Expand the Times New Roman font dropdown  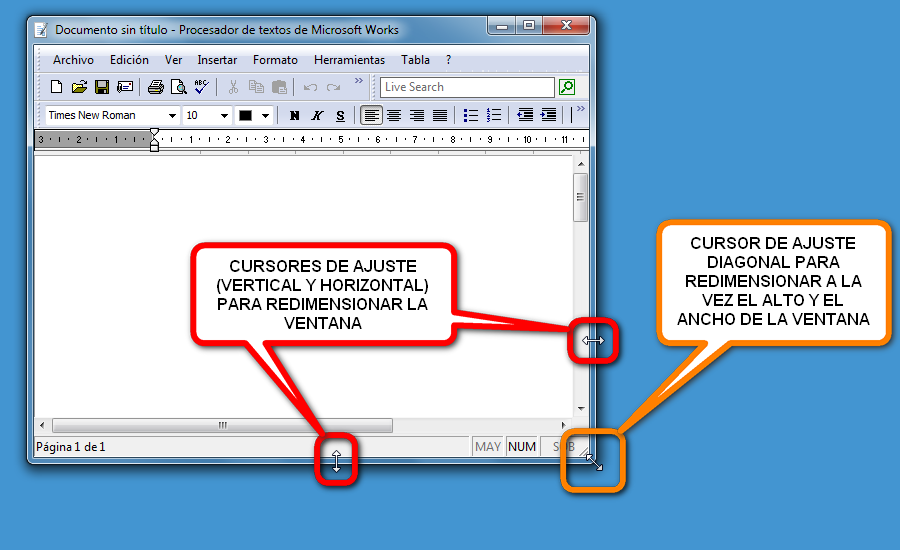172,115
